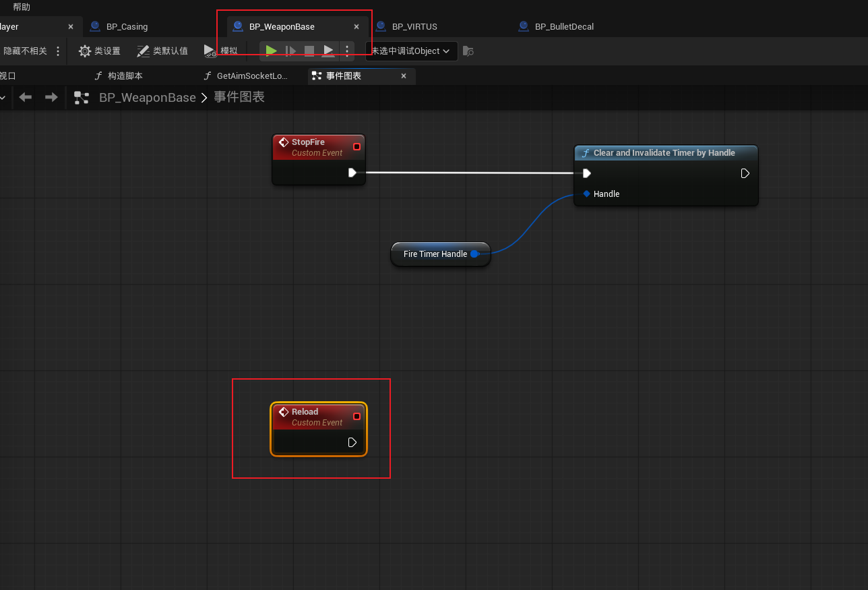The width and height of the screenshot is (868, 590).
Task: Open the 未选中调试Object debug object dropdown
Action: pos(412,51)
